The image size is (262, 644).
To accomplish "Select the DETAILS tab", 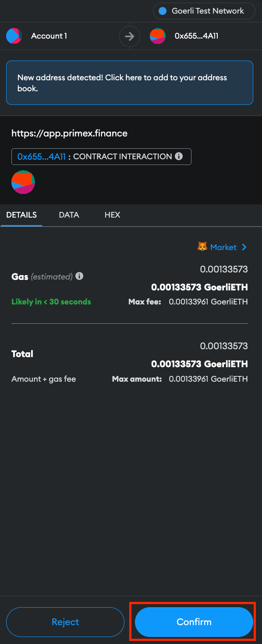I will point(21,215).
